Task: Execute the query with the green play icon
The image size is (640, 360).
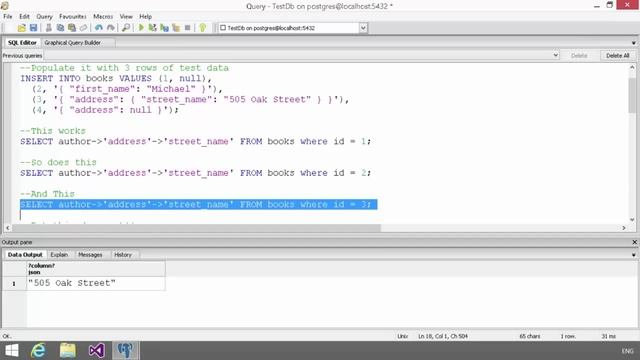Action: [141, 28]
